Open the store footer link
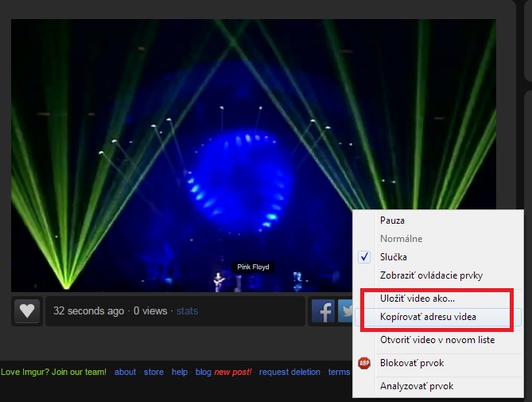532x402 pixels. pyautogui.click(x=153, y=372)
